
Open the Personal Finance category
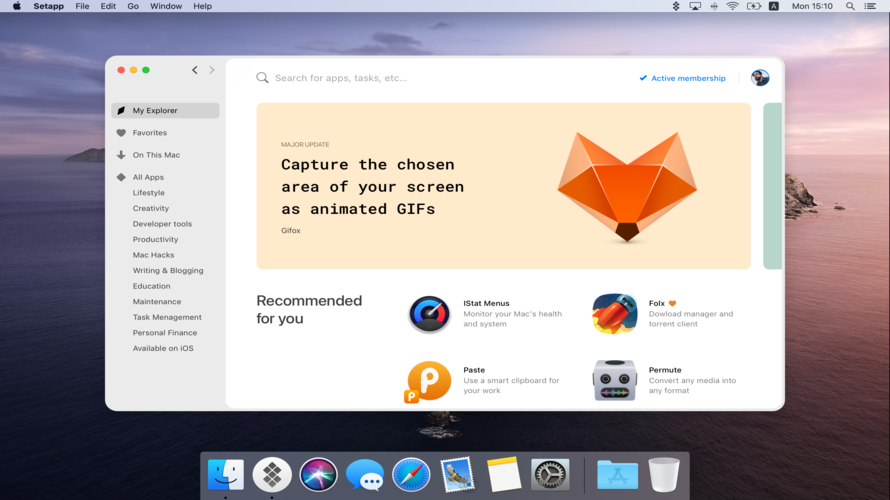click(x=165, y=333)
